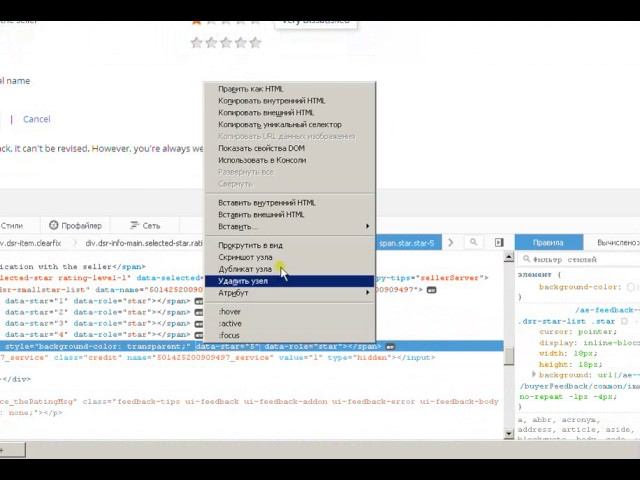Click the Cancel link
Viewport: 640px width, 480px height.
point(37,119)
